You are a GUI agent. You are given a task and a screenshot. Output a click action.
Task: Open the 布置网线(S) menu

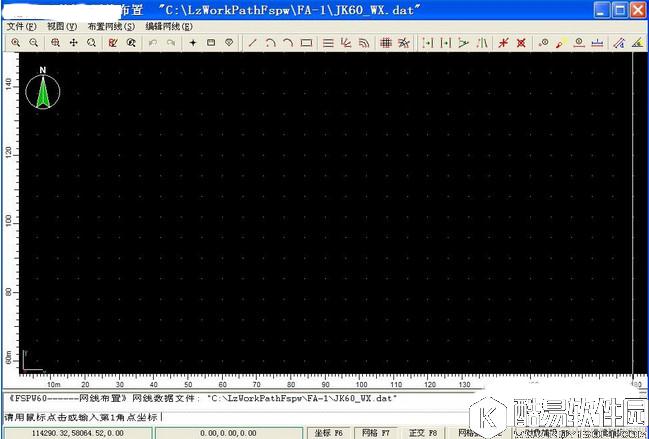[x=111, y=26]
